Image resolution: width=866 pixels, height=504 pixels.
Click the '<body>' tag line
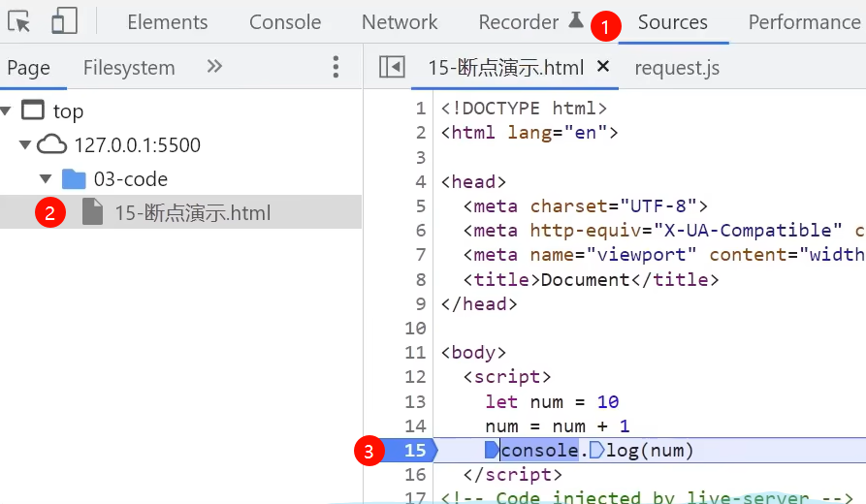tap(473, 353)
